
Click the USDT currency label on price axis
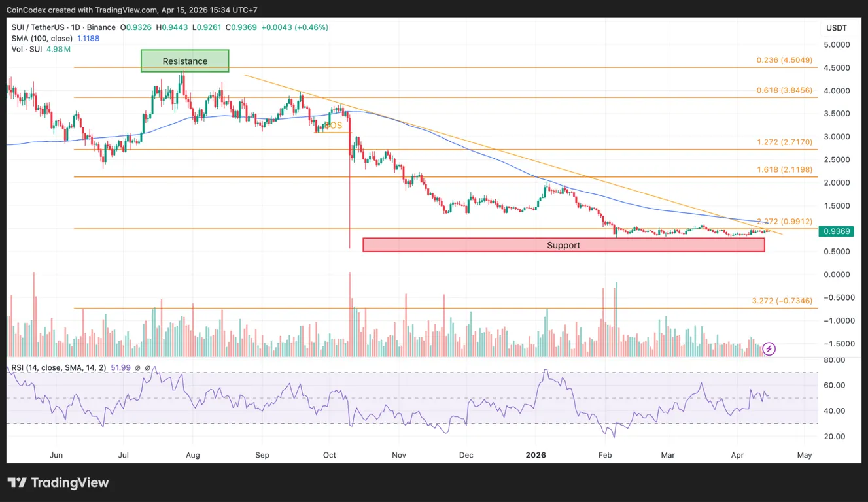click(x=836, y=28)
